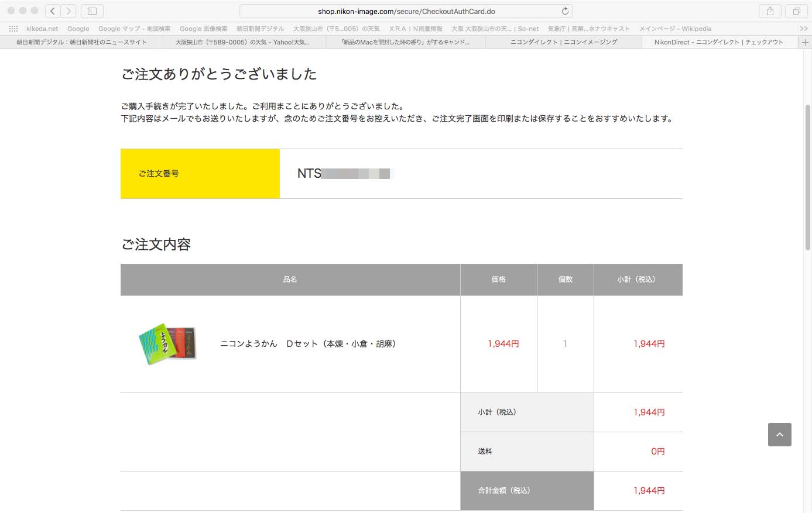Switch to the ニコンダイレクト ニコンイメージング tab
The image size is (812, 513).
(564, 42)
